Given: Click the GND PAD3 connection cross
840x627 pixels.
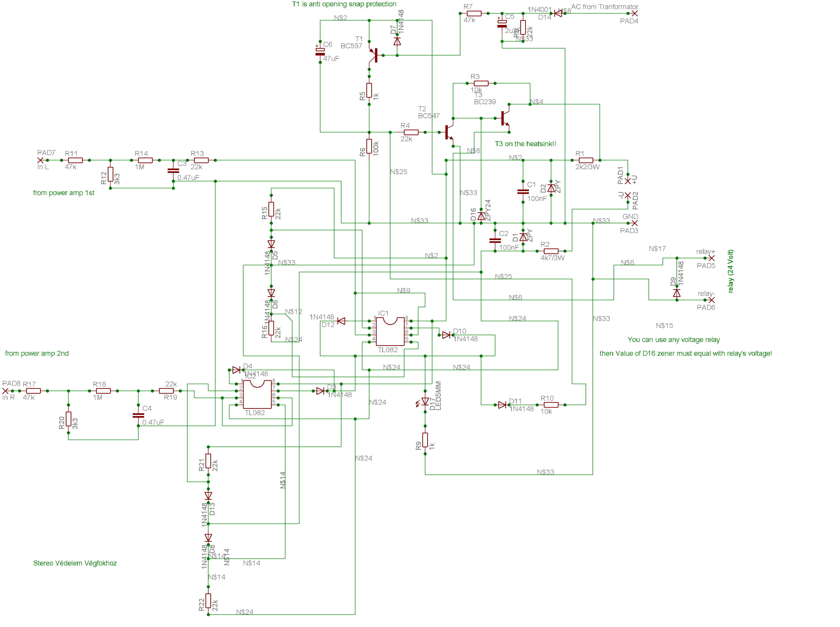Looking at the screenshot, I should (x=635, y=223).
